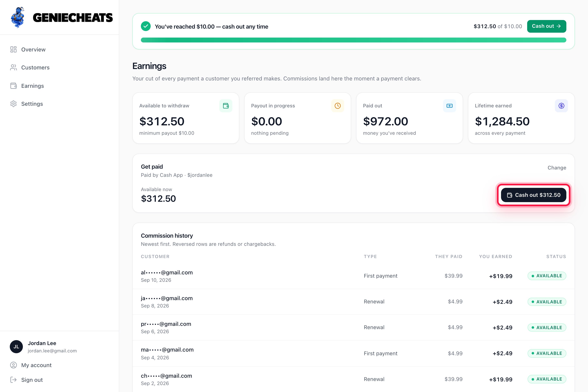This screenshot has height=392, width=588.
Task: Click customer ma•••••@gmail.com
Action: coord(167,350)
